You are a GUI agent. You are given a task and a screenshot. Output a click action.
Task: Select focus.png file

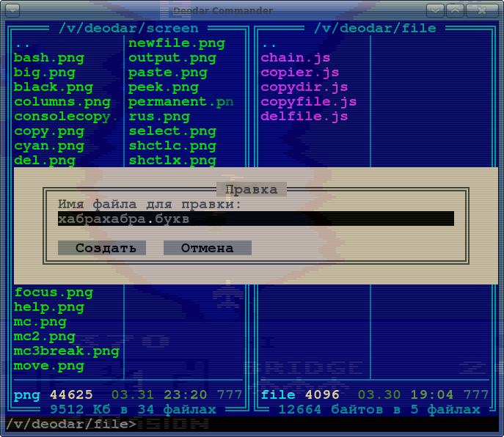[x=54, y=293]
